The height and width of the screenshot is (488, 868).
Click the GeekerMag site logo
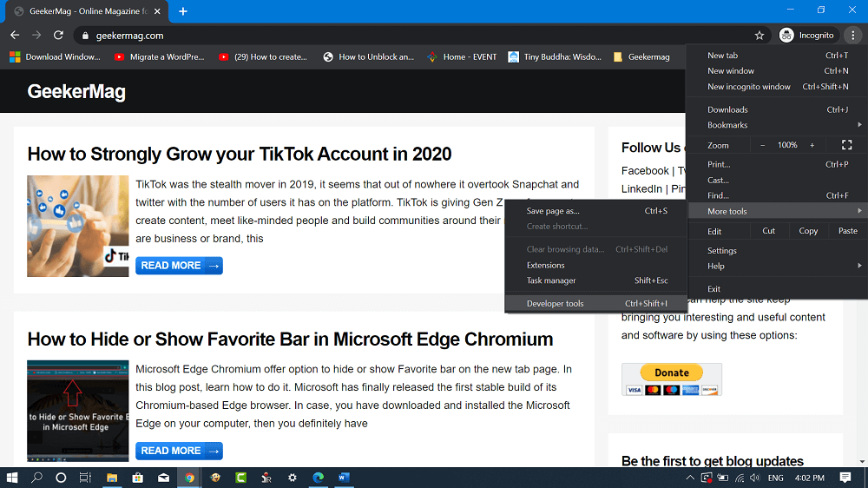pos(76,91)
